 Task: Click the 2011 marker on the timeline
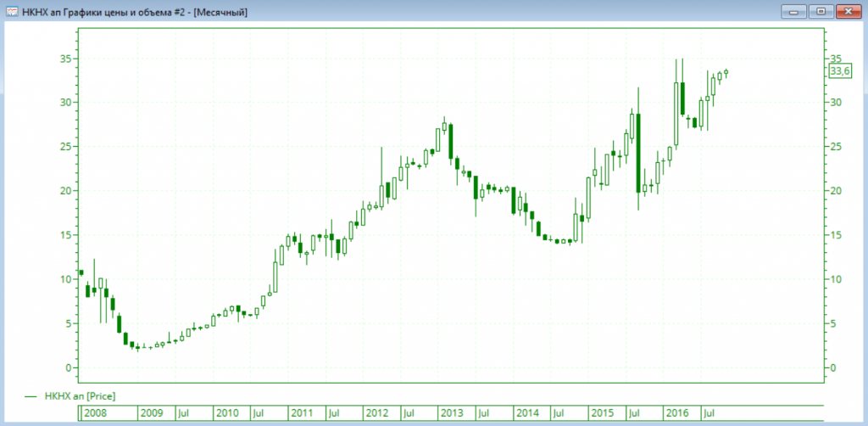(301, 413)
